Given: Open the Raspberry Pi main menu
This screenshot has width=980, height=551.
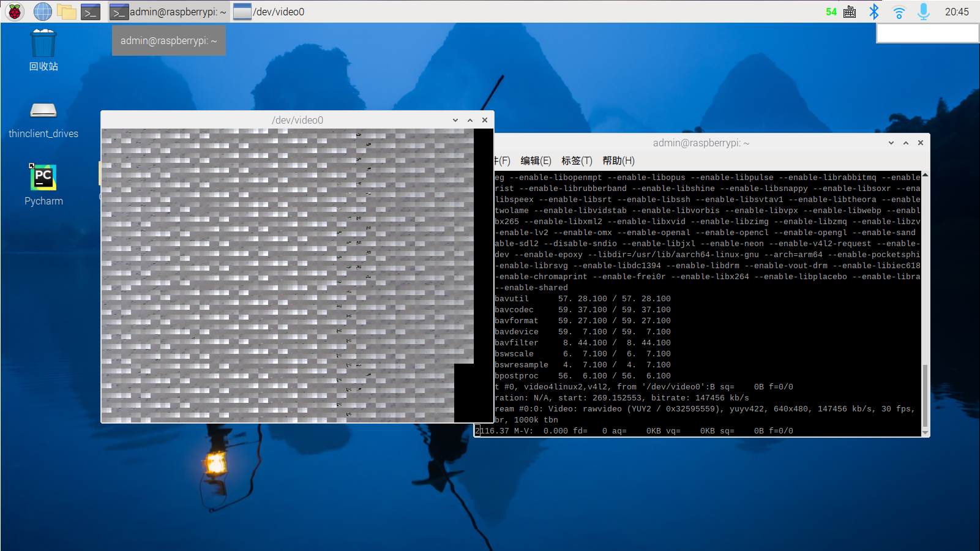Looking at the screenshot, I should click(15, 11).
